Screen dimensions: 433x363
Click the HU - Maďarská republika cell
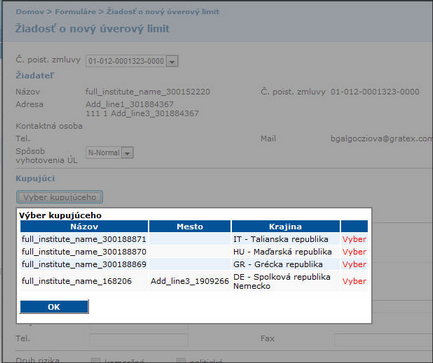[286, 252]
